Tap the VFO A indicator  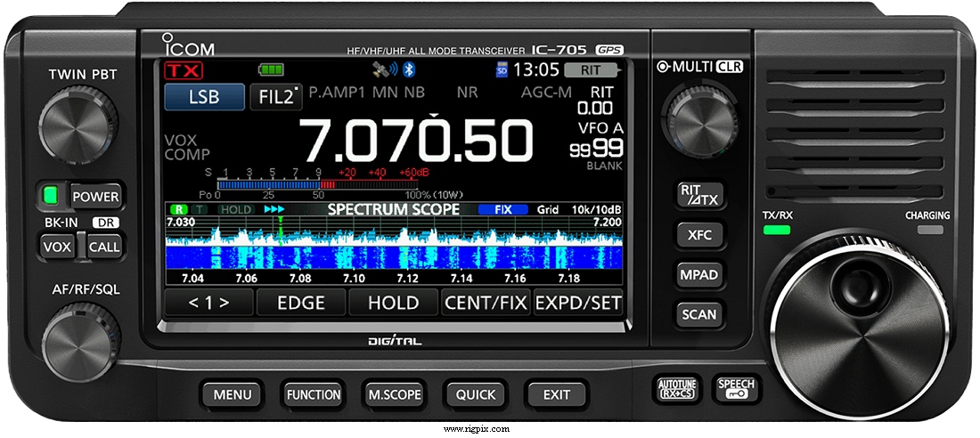point(600,128)
